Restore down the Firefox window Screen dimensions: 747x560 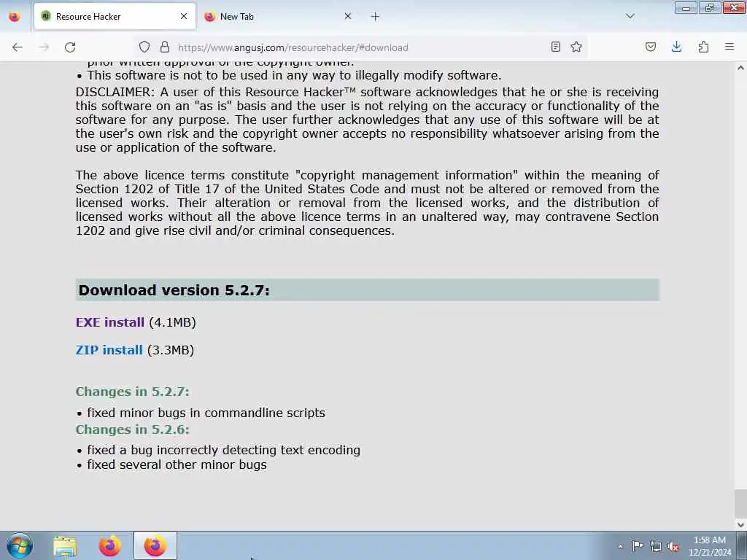[710, 8]
